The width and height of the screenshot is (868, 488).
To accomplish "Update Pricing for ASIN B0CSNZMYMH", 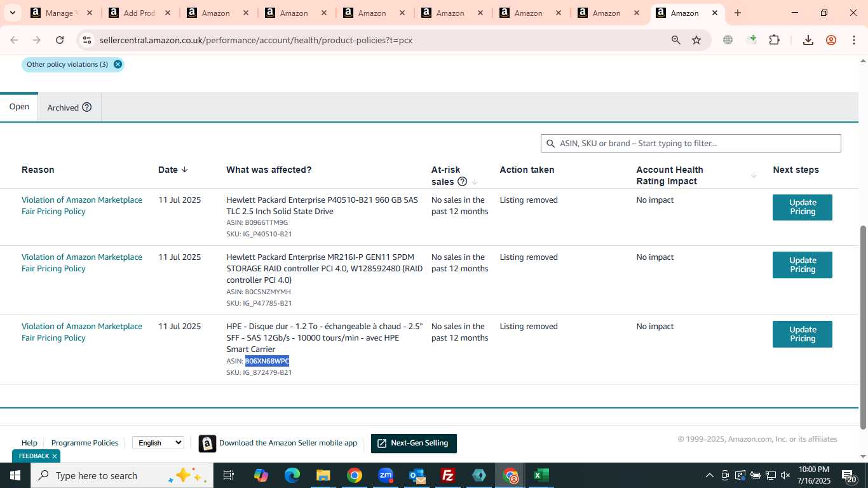I will point(803,265).
